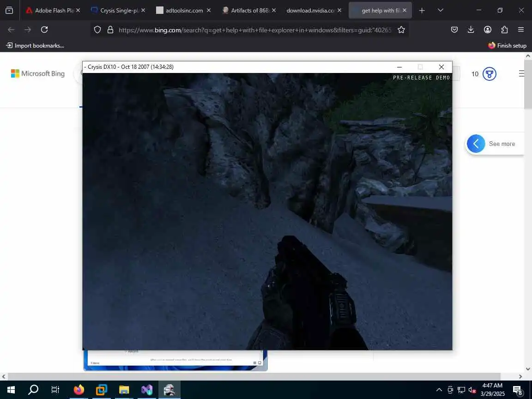Open Firefox downloads panel
The width and height of the screenshot is (532, 399).
tap(471, 30)
